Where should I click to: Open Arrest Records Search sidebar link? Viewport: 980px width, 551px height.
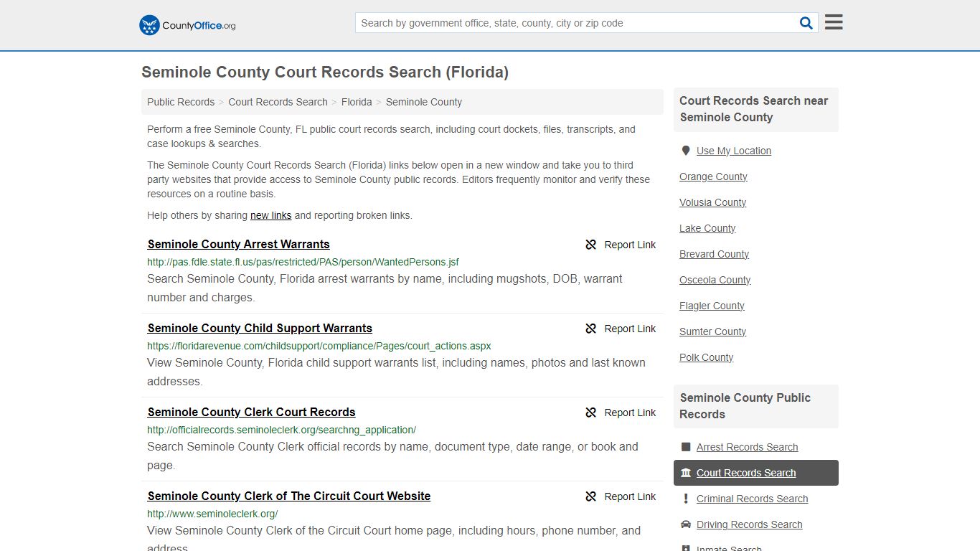(747, 447)
